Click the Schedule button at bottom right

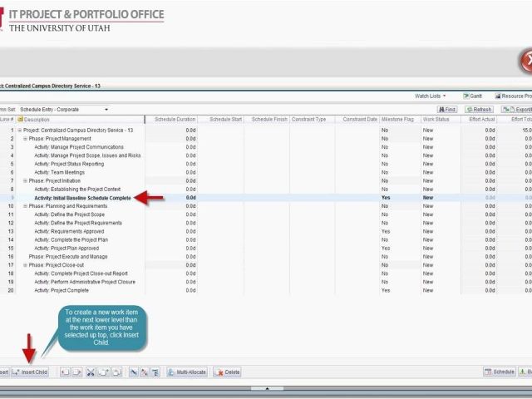pyautogui.click(x=500, y=372)
